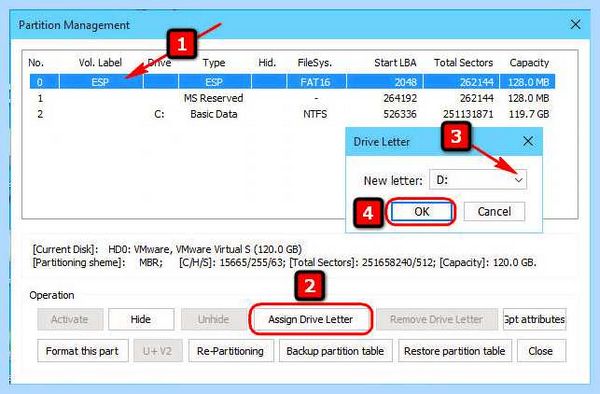
Task: Click the Close button at bottom
Action: 541,351
